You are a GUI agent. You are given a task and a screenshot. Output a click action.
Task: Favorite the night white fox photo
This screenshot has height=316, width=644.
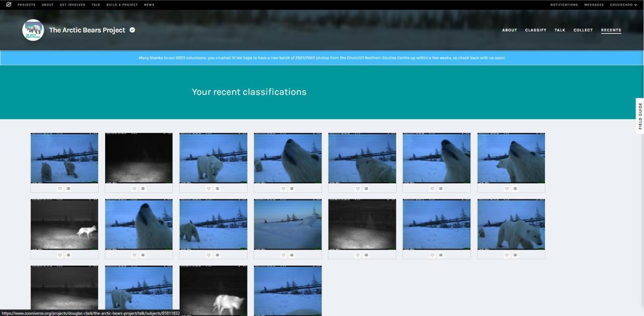pyautogui.click(x=60, y=255)
